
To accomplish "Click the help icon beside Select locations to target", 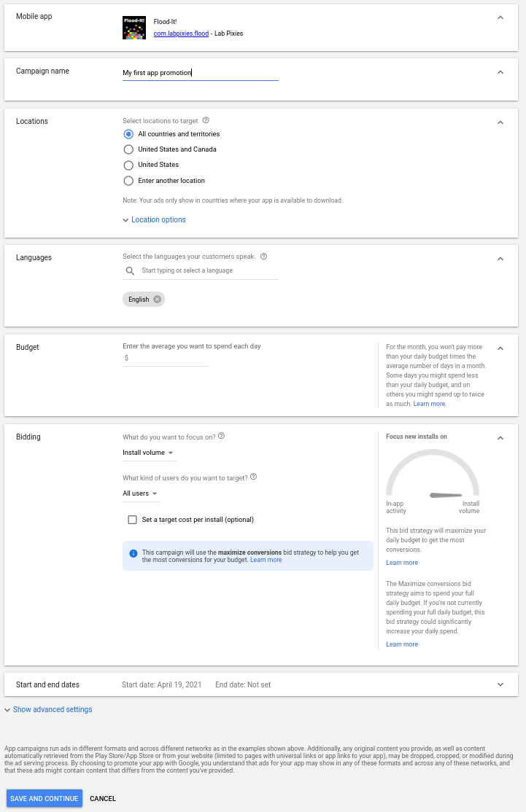I will tap(206, 120).
